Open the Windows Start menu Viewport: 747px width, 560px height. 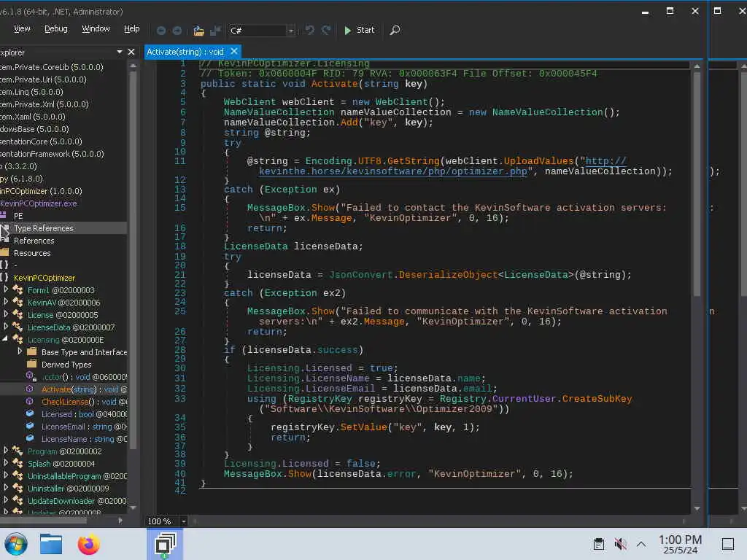(x=16, y=544)
